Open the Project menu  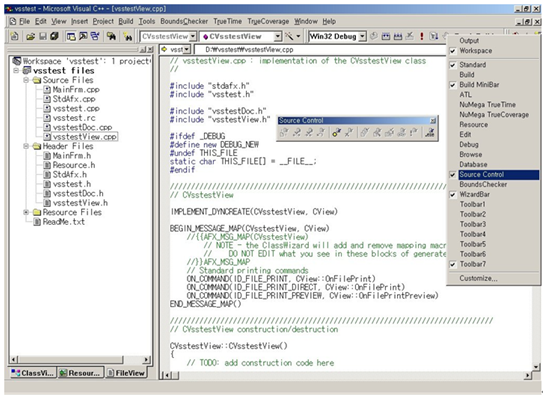coord(103,22)
